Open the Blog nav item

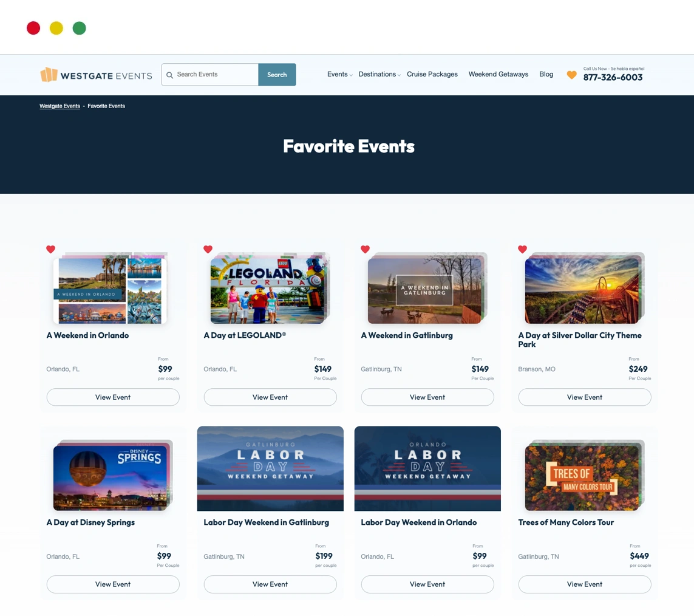pos(546,74)
